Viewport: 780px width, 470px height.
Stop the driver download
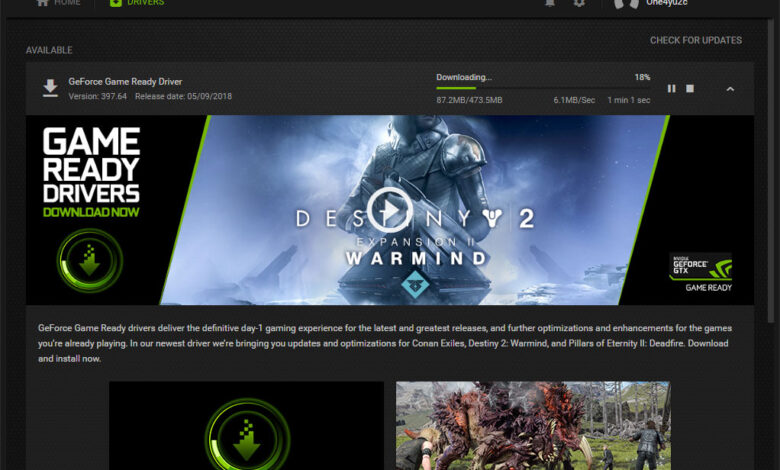pyautogui.click(x=690, y=89)
